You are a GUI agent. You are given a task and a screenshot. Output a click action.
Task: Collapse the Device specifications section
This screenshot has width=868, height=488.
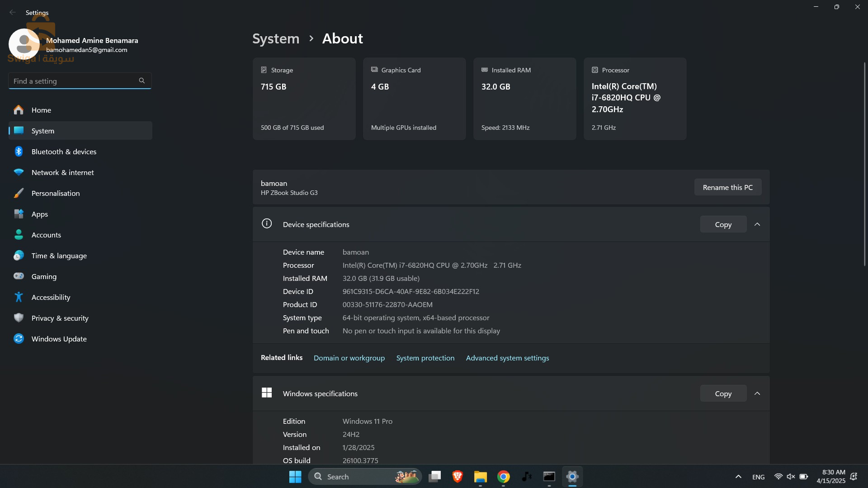click(757, 224)
